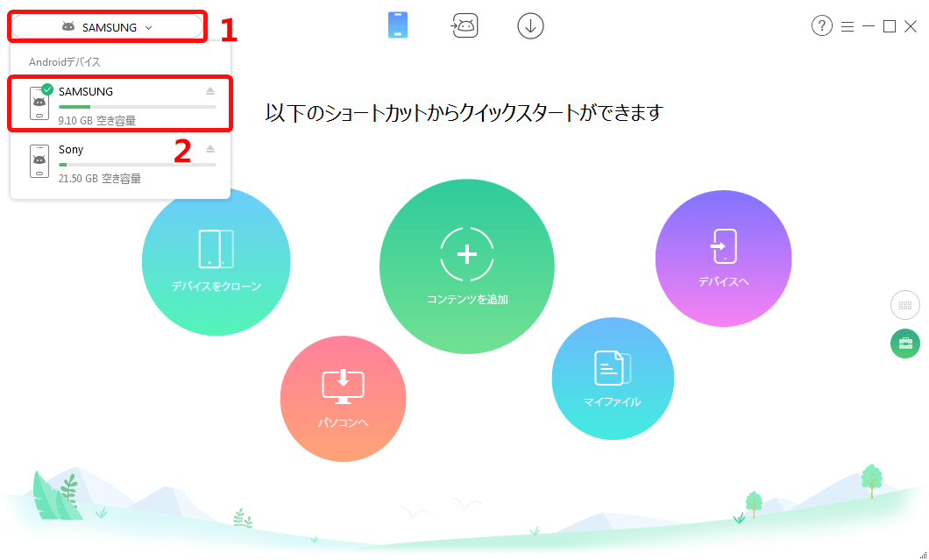The image size is (929, 560).
Task: Open the hamburger menu icon
Action: point(847,26)
